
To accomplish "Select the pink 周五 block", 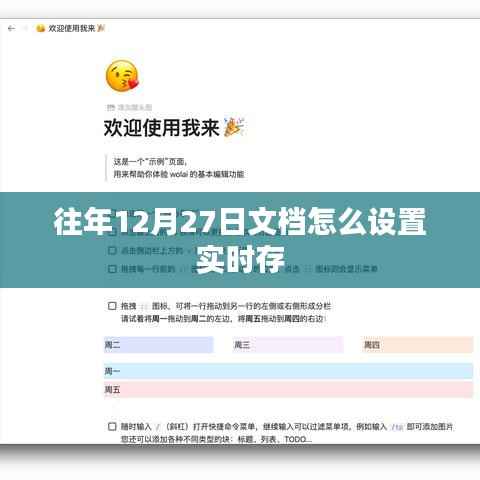I will pyautogui.click(x=288, y=390).
